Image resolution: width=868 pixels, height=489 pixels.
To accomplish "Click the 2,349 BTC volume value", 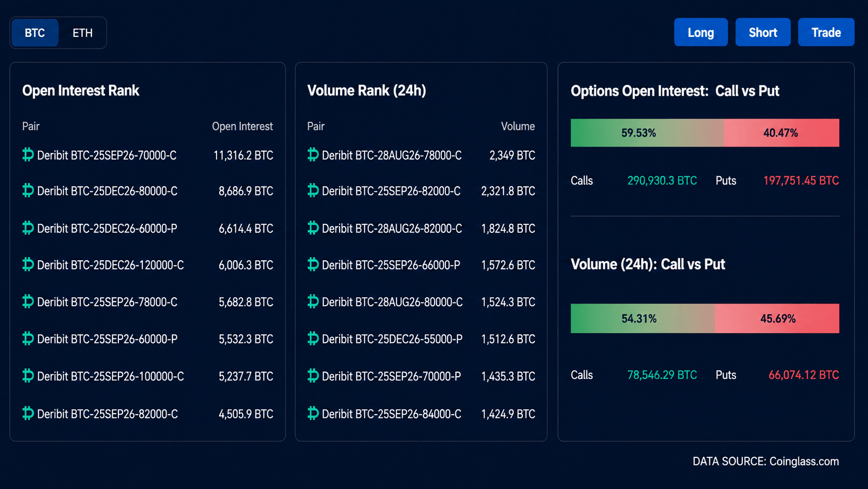I will pos(512,155).
